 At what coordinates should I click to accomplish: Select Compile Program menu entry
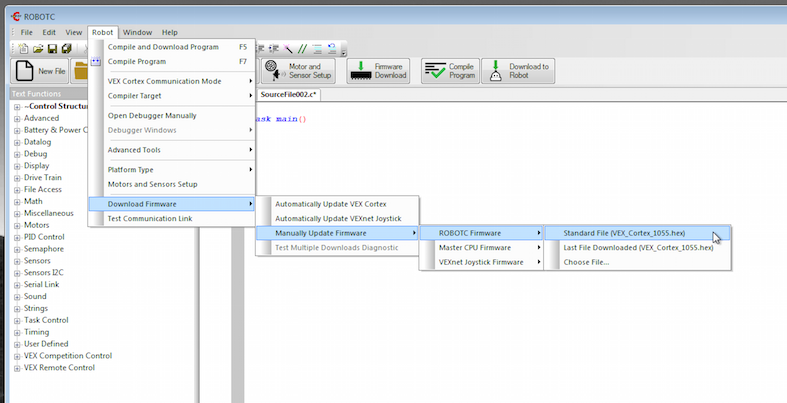tap(172, 61)
